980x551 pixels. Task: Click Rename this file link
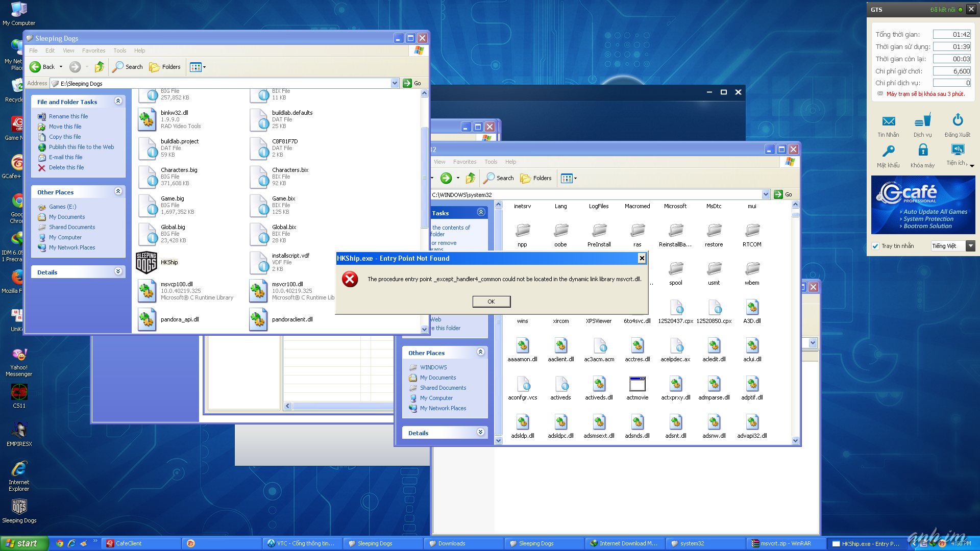coord(68,116)
